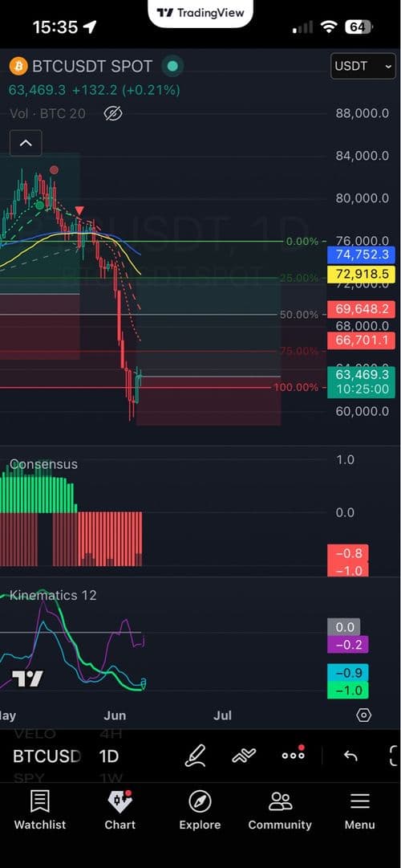This screenshot has width=401, height=868.
Task: Switch to the Explore tab
Action: pos(200,810)
